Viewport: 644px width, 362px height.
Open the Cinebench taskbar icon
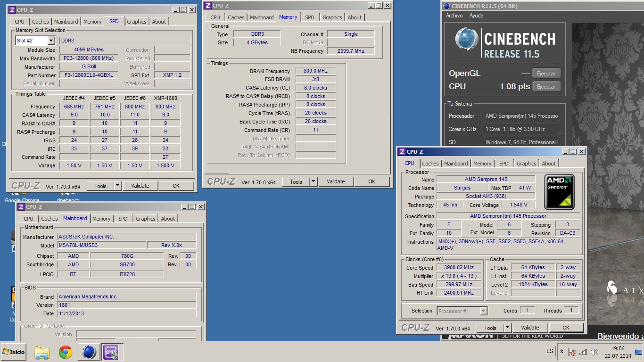pos(89,352)
